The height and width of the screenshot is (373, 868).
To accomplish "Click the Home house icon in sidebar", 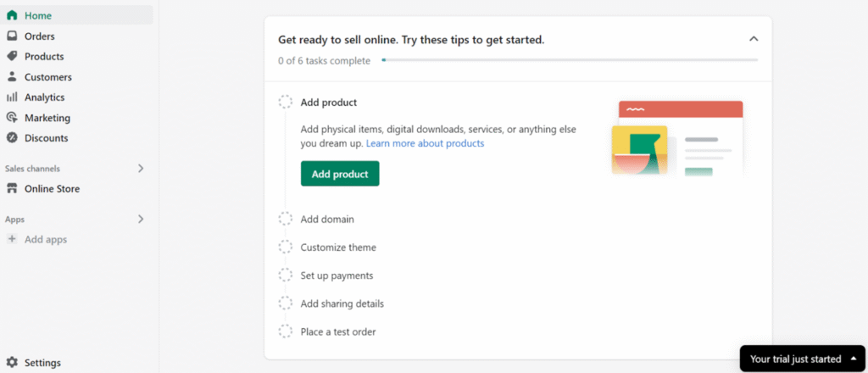I will pos(12,15).
